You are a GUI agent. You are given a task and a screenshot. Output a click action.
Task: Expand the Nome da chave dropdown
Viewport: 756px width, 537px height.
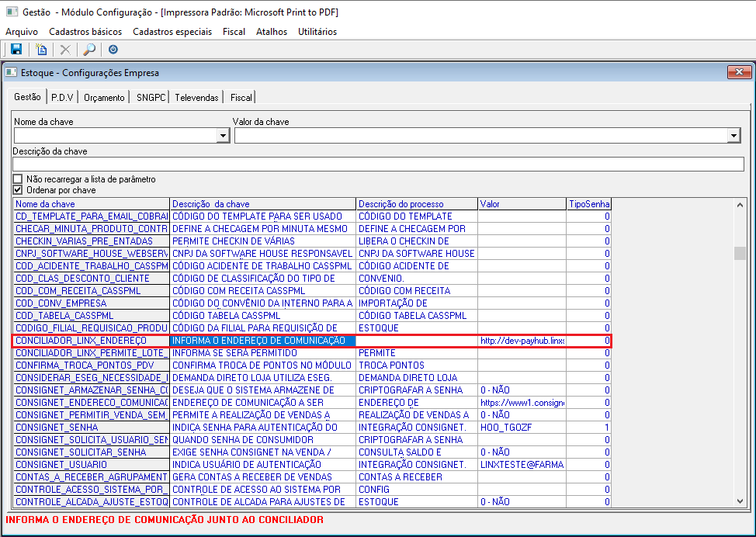224,136
